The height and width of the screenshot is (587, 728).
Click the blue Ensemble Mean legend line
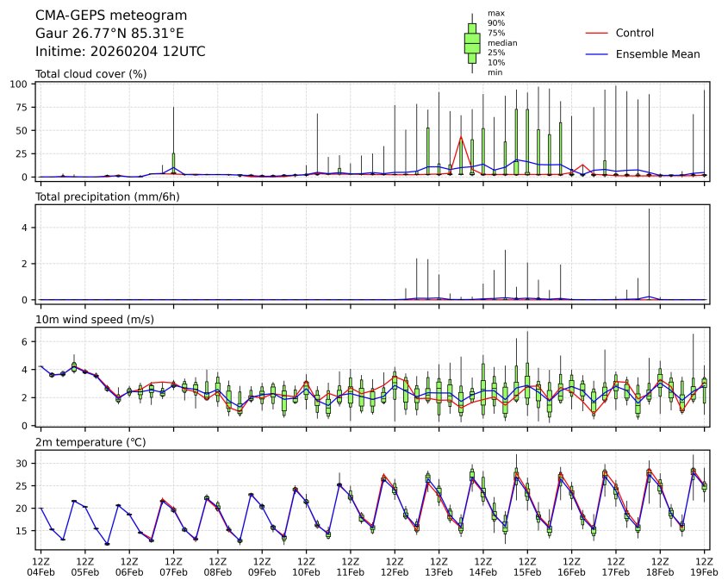click(597, 54)
